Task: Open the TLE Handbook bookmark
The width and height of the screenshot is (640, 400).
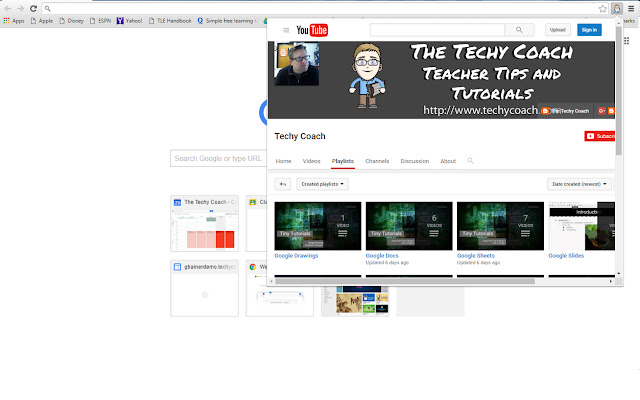Action: [x=170, y=21]
